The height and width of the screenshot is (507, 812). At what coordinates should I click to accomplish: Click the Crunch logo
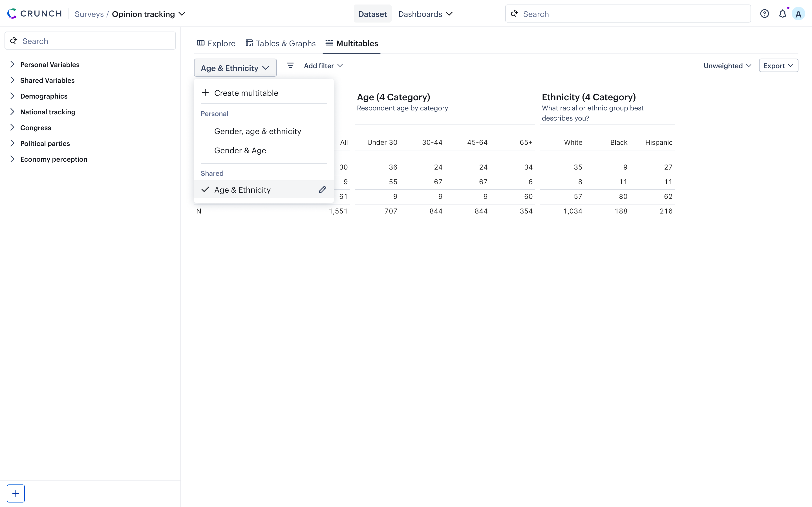point(35,14)
